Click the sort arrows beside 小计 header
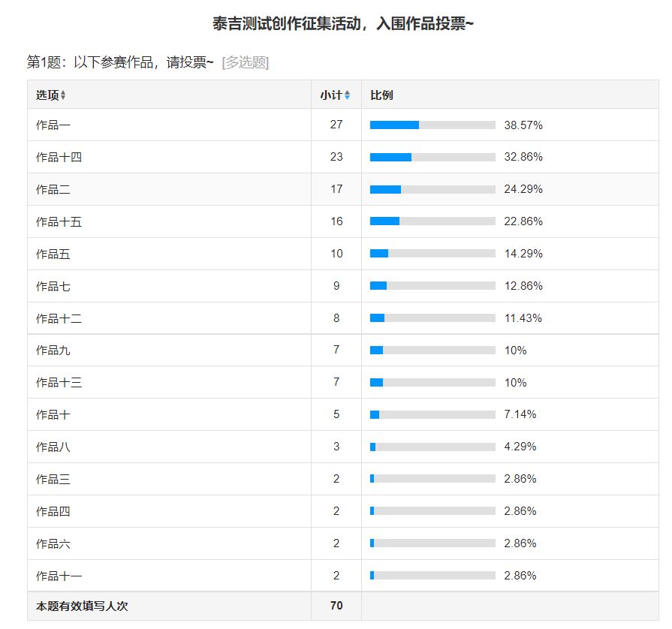 pyautogui.click(x=347, y=95)
